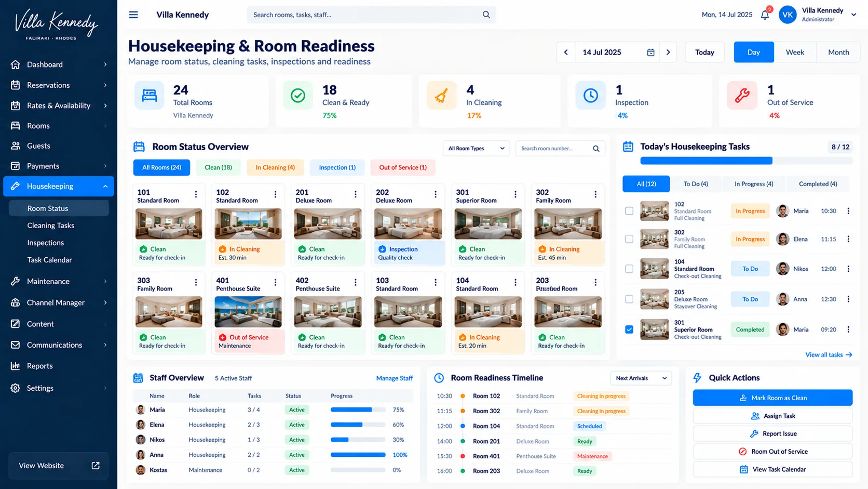
Task: Check the task checkbox for room 205
Action: click(629, 299)
